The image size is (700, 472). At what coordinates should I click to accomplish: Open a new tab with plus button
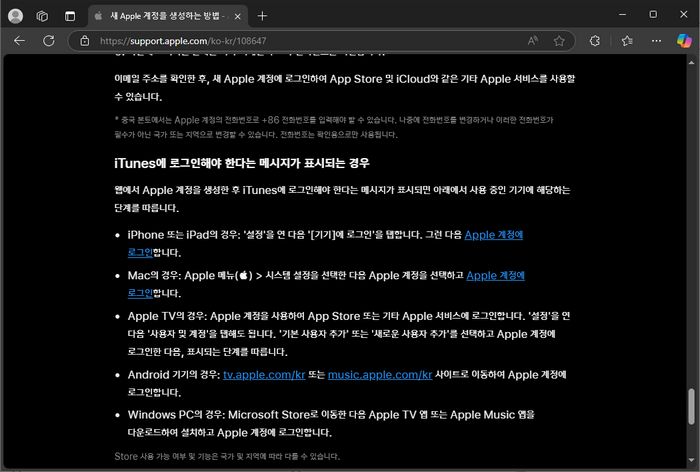click(x=262, y=16)
